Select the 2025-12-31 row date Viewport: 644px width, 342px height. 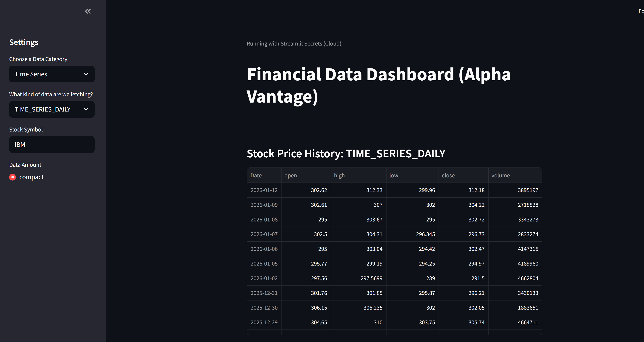click(264, 293)
